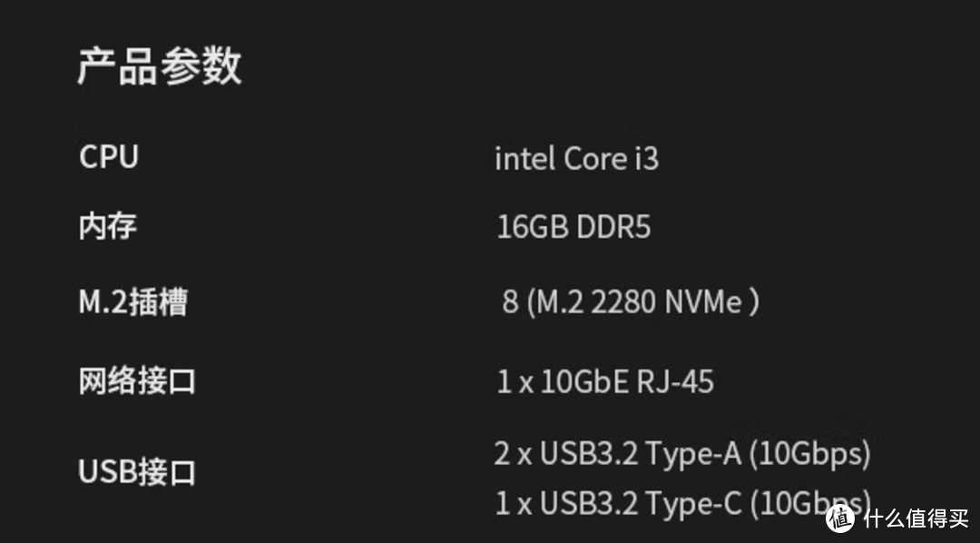Click the M.2 2280 NVMe text
Screen dimensions: 980x543
coord(643,302)
